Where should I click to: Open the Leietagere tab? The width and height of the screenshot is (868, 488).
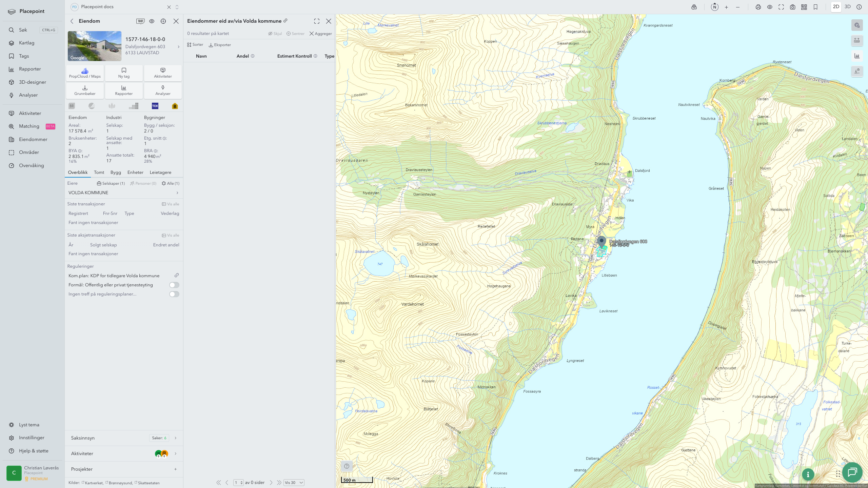[160, 172]
